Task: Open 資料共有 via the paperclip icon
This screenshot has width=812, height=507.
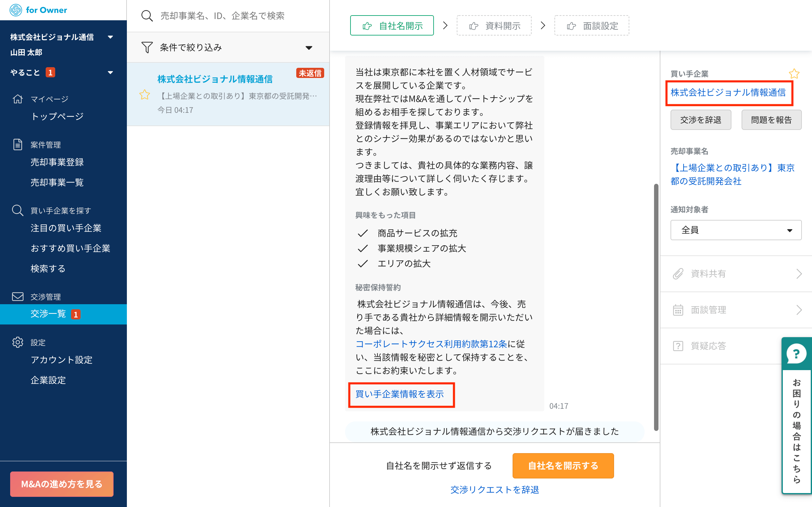Action: click(x=678, y=274)
